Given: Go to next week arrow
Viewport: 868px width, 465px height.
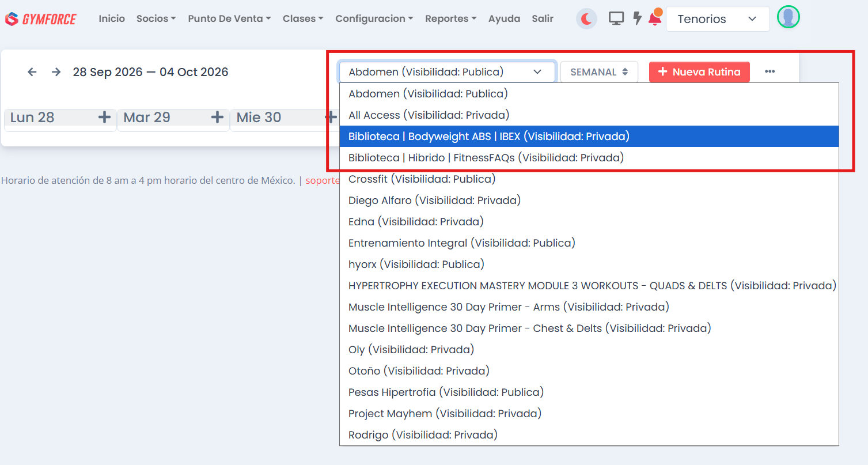Looking at the screenshot, I should (56, 72).
